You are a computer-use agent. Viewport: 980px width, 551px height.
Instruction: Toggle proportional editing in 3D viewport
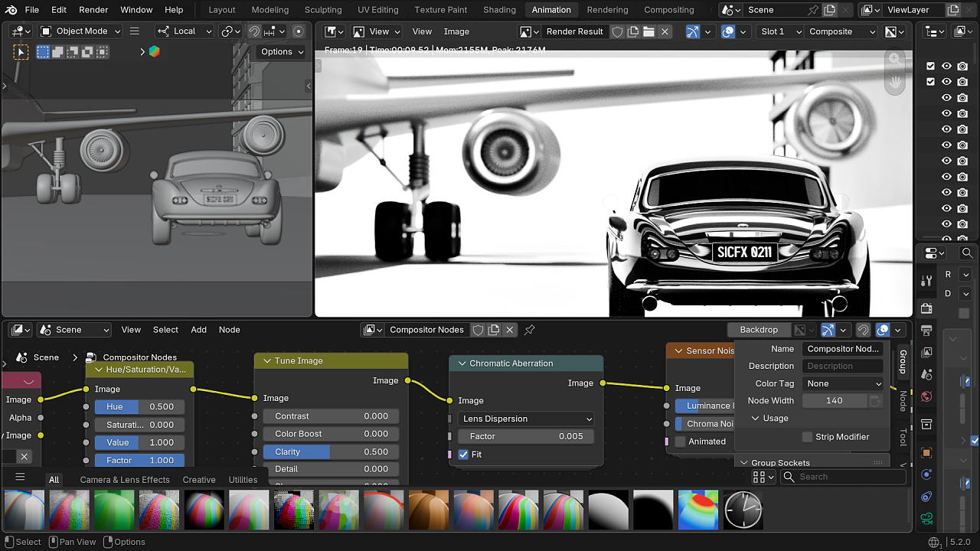click(x=299, y=31)
